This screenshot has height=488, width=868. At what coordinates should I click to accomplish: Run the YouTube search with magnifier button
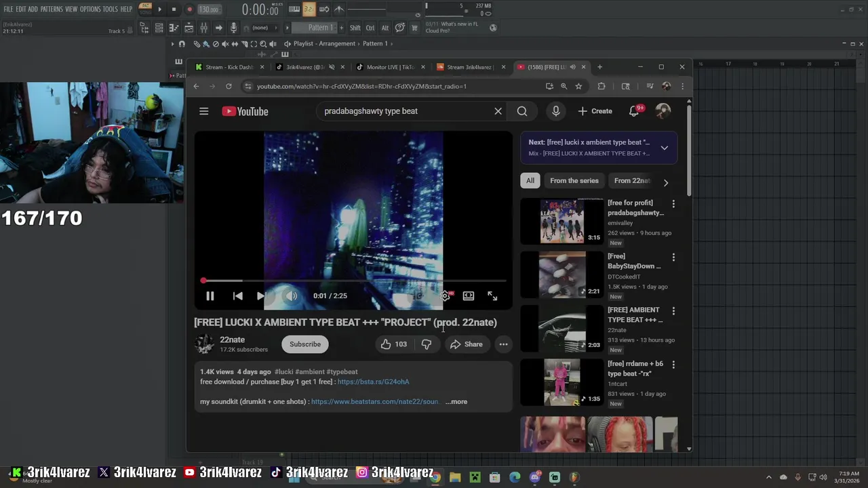(x=522, y=111)
